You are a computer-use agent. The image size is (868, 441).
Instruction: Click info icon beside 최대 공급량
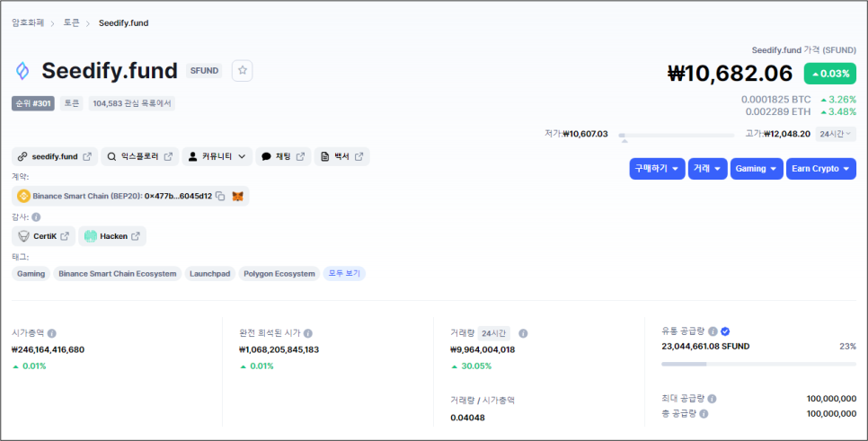[712, 398]
